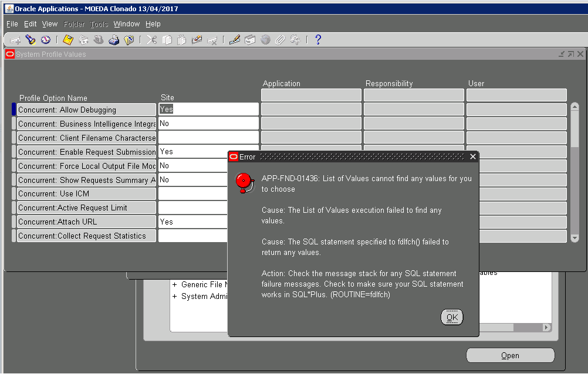Save using the yellow diskette icon
Screen dimensions: 588x374
(x=68, y=40)
